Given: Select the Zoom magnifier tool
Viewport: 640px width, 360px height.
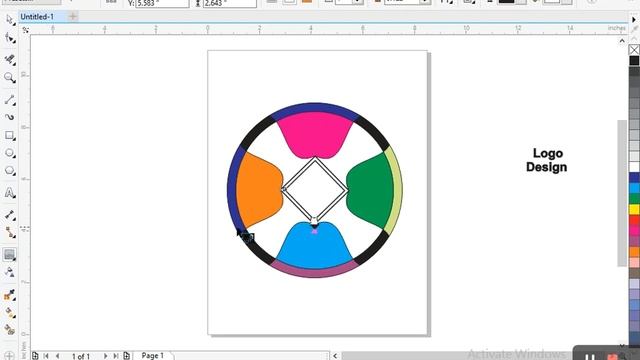Looking at the screenshot, I should [x=9, y=78].
